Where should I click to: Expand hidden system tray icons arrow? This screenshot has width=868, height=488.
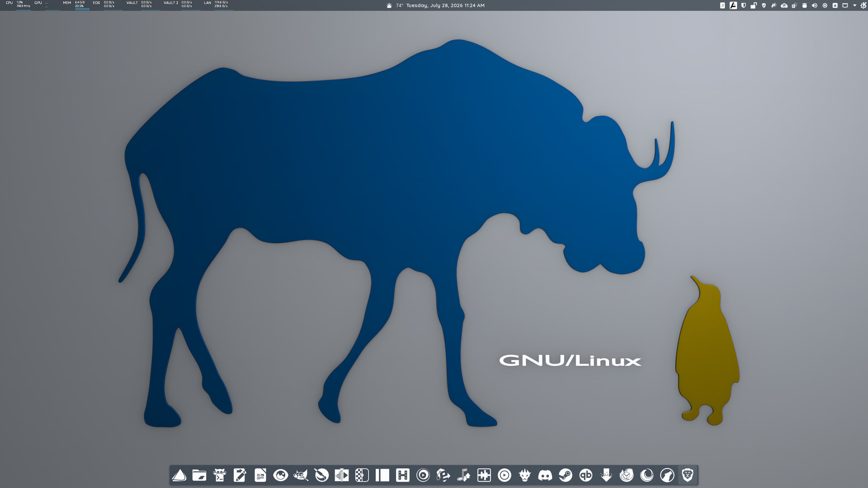click(855, 5)
